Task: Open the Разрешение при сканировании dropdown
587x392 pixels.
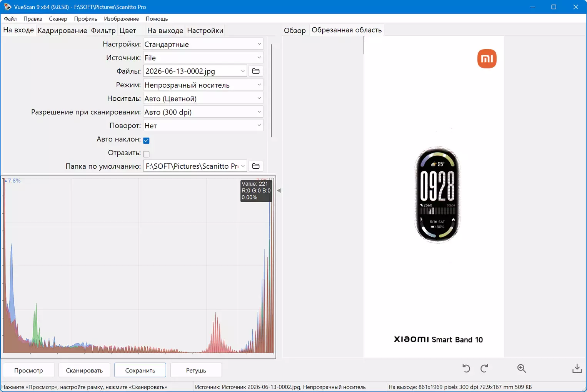Action: click(x=203, y=112)
